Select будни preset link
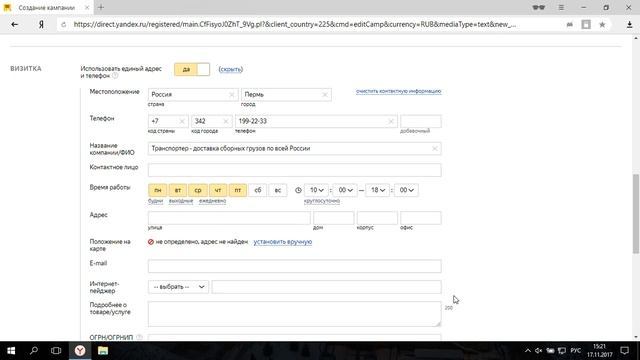This screenshot has width=640, height=360. click(156, 201)
